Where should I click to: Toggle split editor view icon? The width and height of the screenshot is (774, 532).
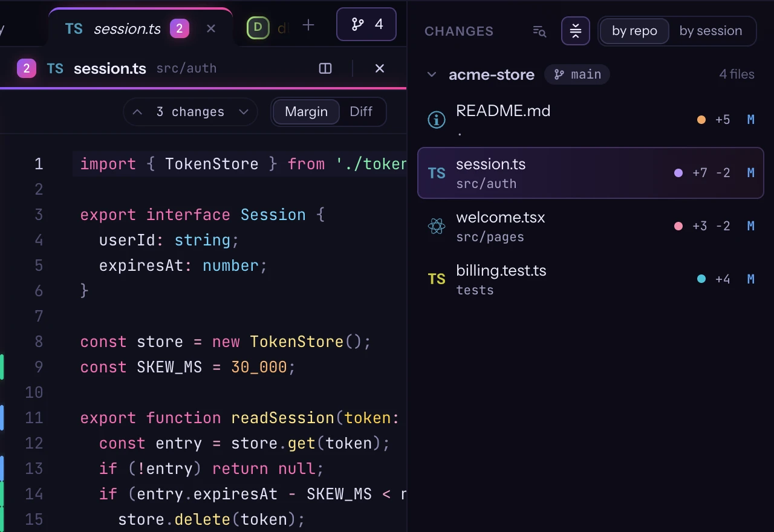tap(325, 68)
